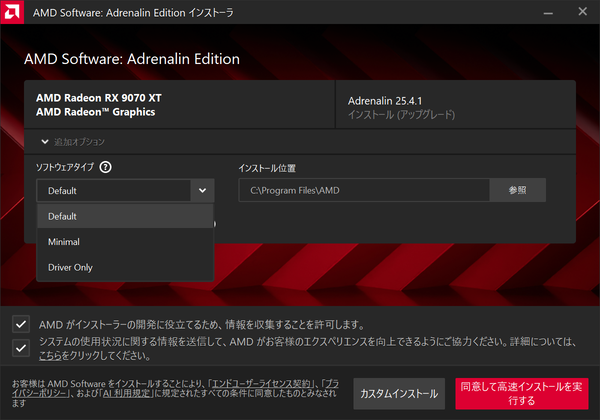Viewport: 600px width, 420px height.
Task: Click the Adrenalin 25.4.1 version text
Action: click(385, 101)
